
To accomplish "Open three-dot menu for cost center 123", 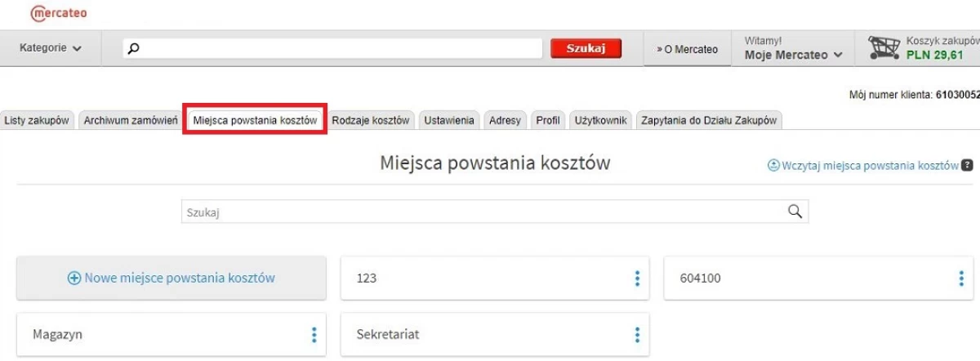I will pos(637,279).
